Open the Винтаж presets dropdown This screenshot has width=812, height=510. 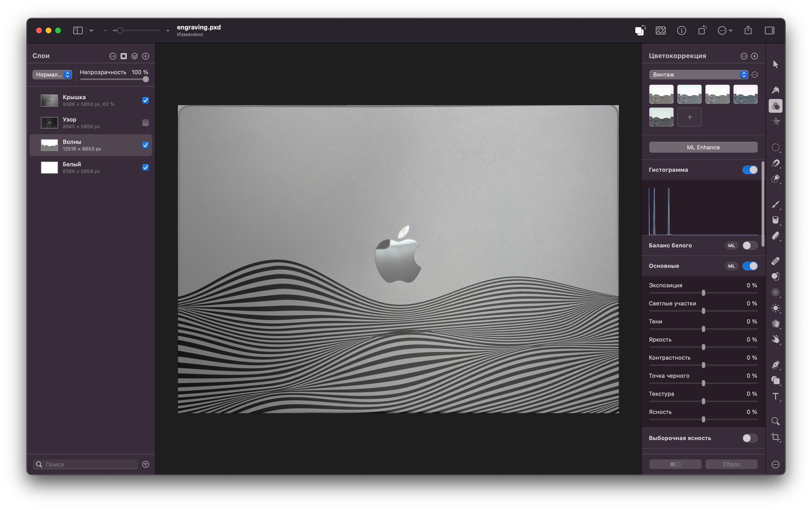coord(699,74)
